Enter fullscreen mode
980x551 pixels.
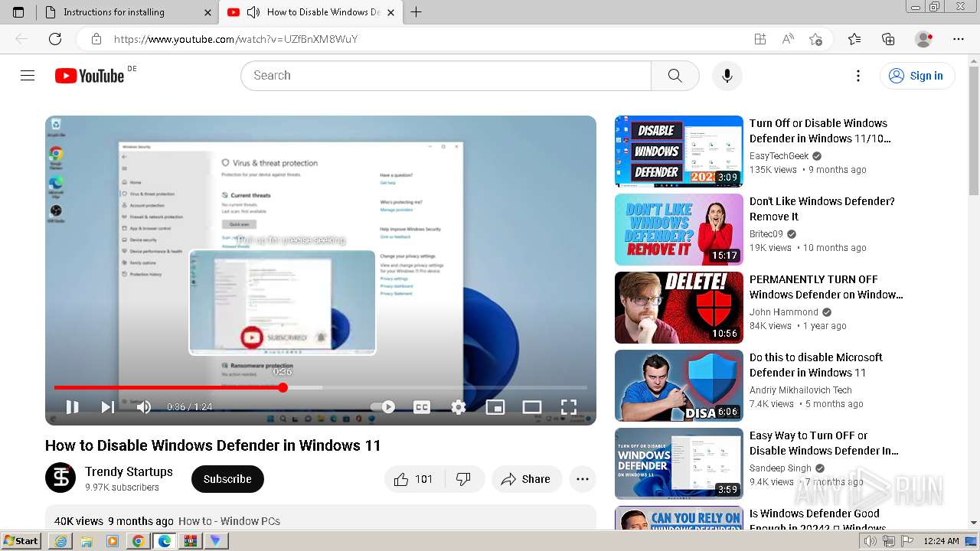click(x=569, y=407)
